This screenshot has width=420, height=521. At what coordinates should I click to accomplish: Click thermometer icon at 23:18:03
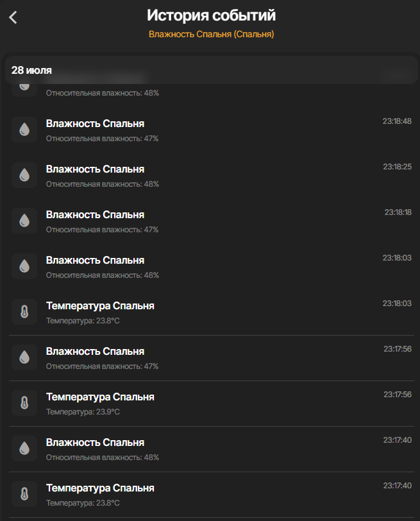(24, 312)
